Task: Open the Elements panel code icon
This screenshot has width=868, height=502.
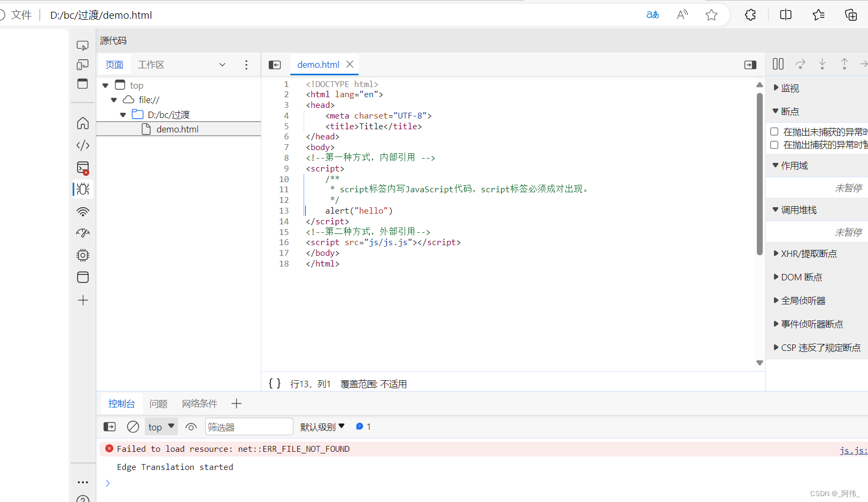Action: coord(83,145)
